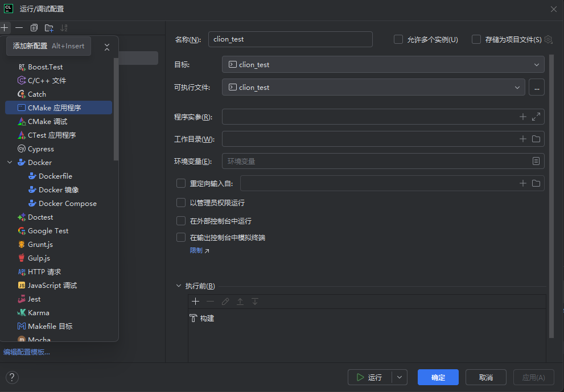The width and height of the screenshot is (564, 392).
Task: Select Dockerfile under Docker
Action: point(59,176)
